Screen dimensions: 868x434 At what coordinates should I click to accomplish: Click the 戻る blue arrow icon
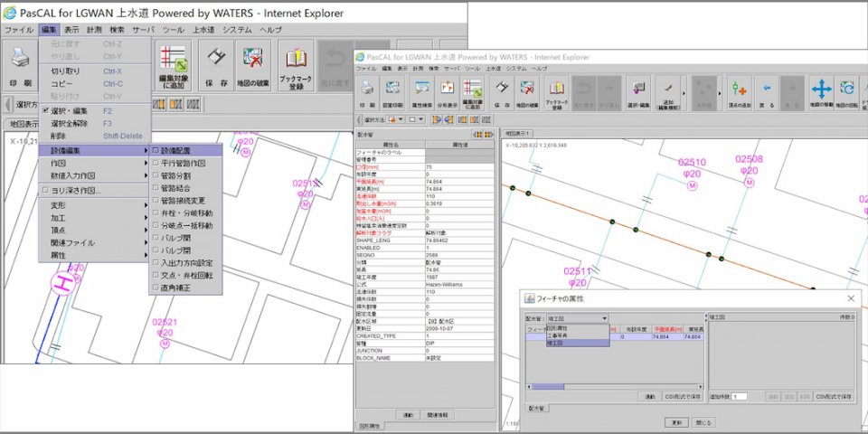click(x=767, y=92)
